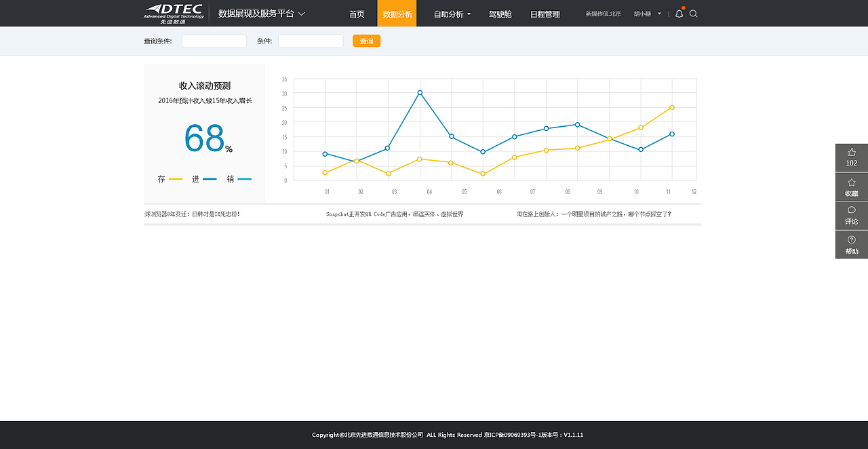
Task: Open the 自助分析 dropdown menu
Action: click(452, 14)
